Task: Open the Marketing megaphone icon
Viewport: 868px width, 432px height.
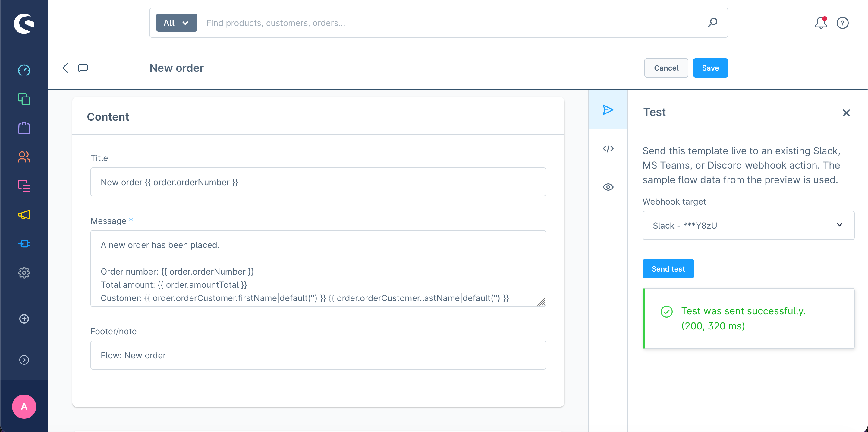Action: click(x=24, y=215)
